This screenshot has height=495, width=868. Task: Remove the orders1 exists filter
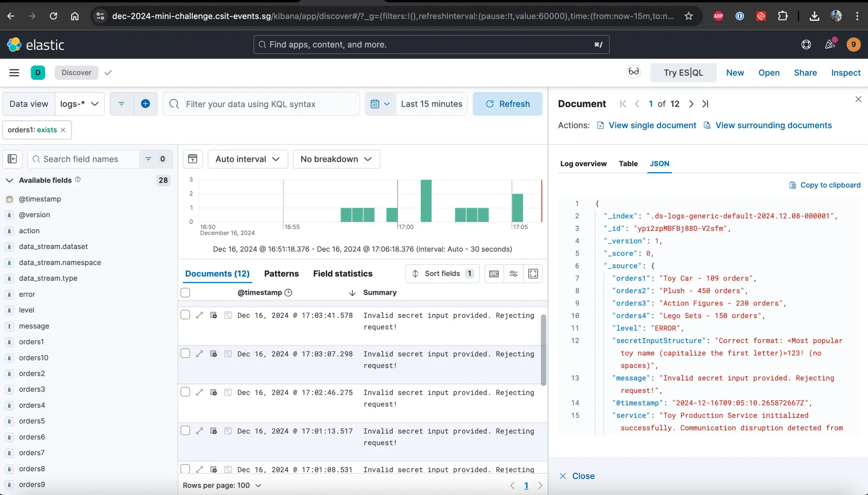click(63, 130)
